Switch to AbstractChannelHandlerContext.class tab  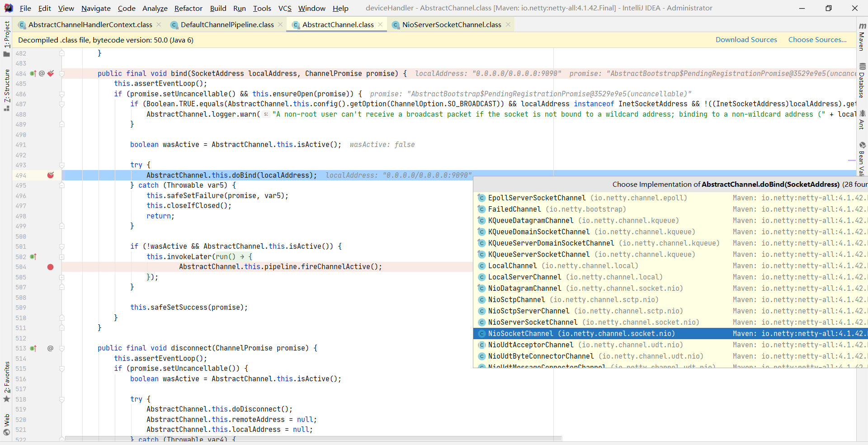[x=90, y=24]
